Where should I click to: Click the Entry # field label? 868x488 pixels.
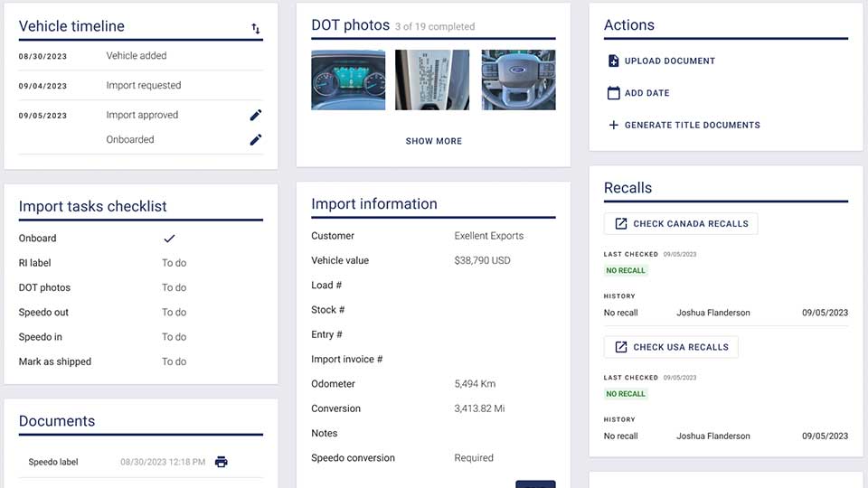(x=326, y=334)
